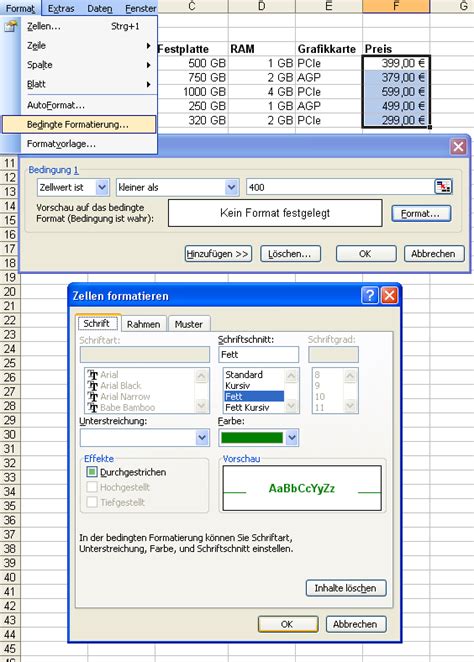
Task: Close the Zellen formatieren dialog
Action: pyautogui.click(x=390, y=296)
